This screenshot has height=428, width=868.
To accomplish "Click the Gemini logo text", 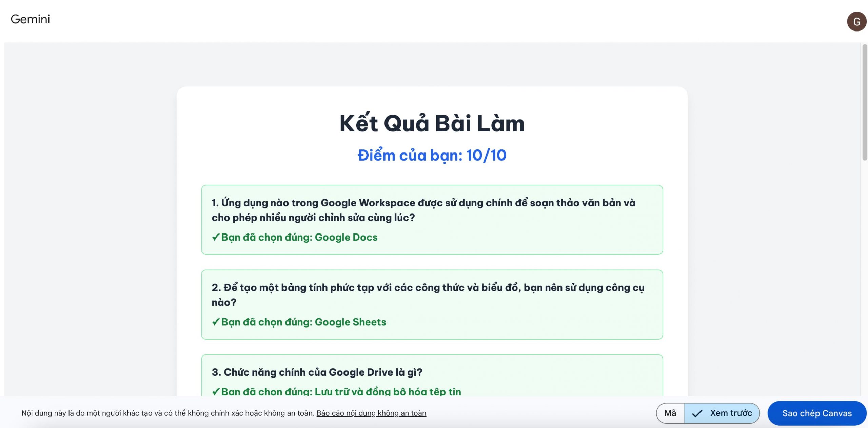I will [x=30, y=19].
